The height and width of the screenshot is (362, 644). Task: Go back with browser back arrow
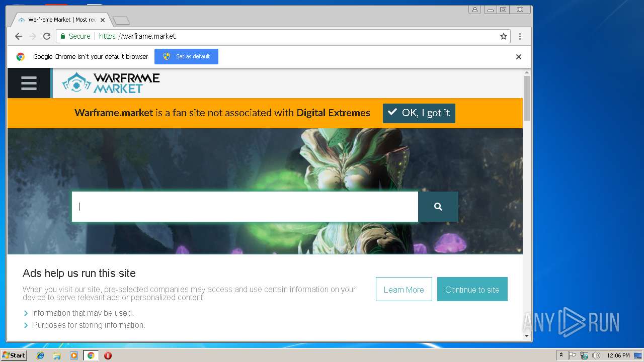point(19,36)
